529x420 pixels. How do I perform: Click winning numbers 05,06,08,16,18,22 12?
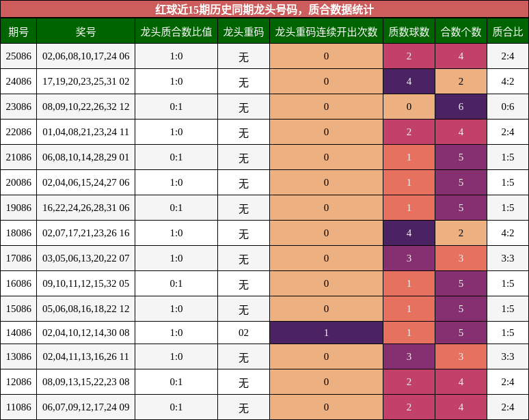85,309
